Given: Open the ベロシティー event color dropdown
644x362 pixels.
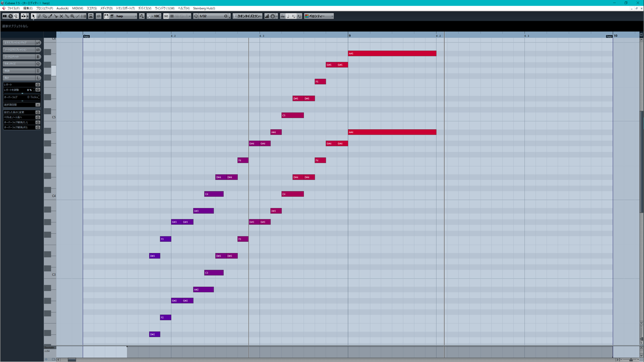Looking at the screenshot, I should tap(319, 16).
